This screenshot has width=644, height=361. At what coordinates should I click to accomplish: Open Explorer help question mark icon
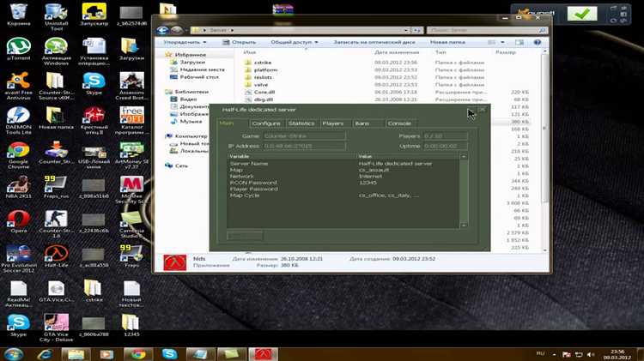click(x=538, y=42)
